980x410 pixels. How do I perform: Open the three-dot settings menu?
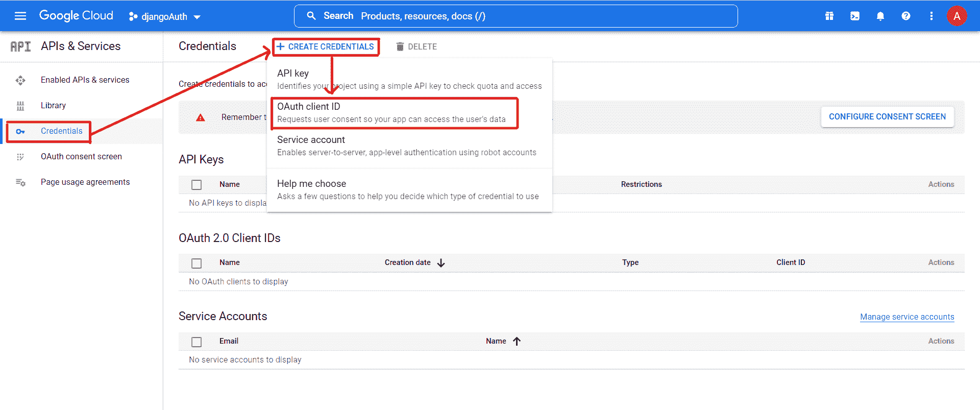tap(932, 16)
